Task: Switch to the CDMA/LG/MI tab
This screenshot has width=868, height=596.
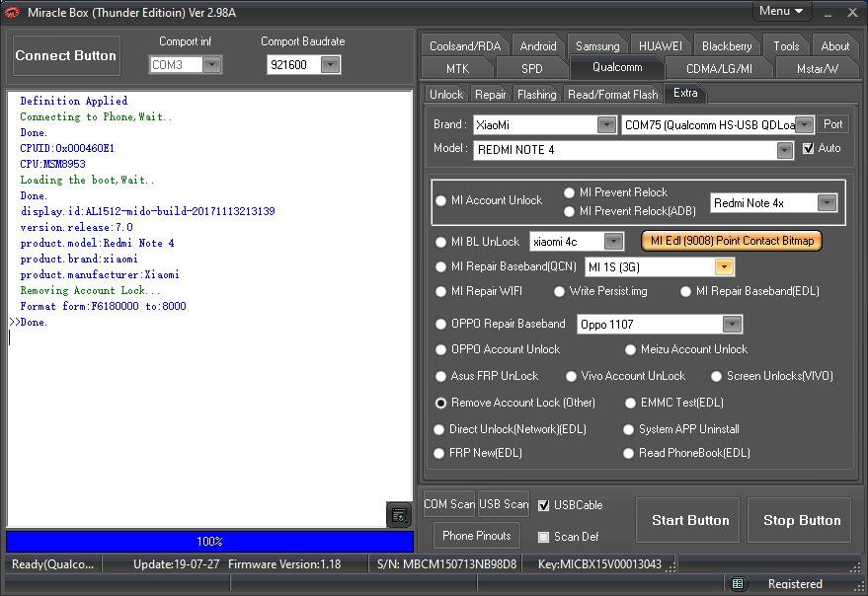Action: tap(719, 69)
